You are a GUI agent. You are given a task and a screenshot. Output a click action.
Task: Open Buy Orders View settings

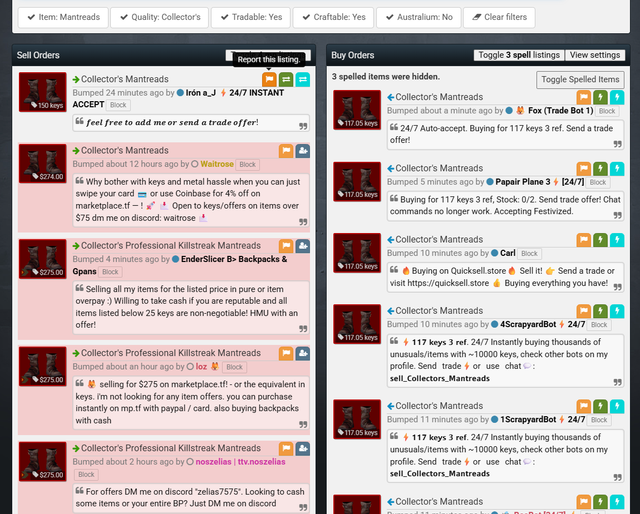(x=595, y=55)
